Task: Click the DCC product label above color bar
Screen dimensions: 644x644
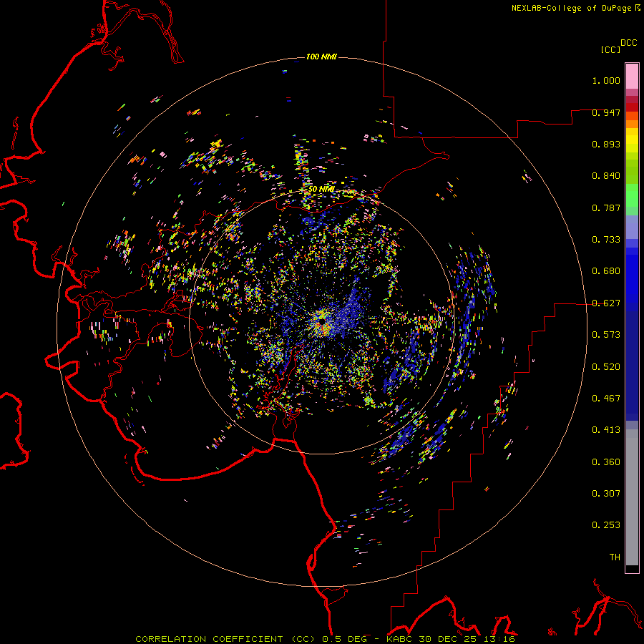Action: pyautogui.click(x=628, y=43)
